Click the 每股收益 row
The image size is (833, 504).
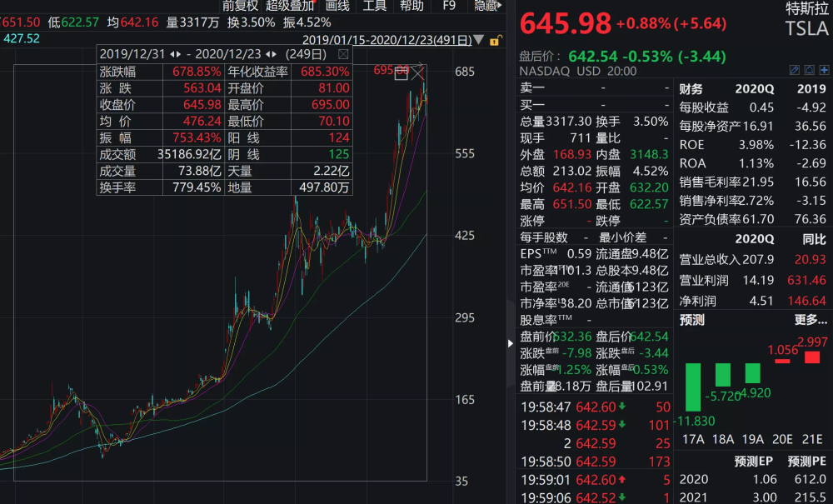(752, 107)
